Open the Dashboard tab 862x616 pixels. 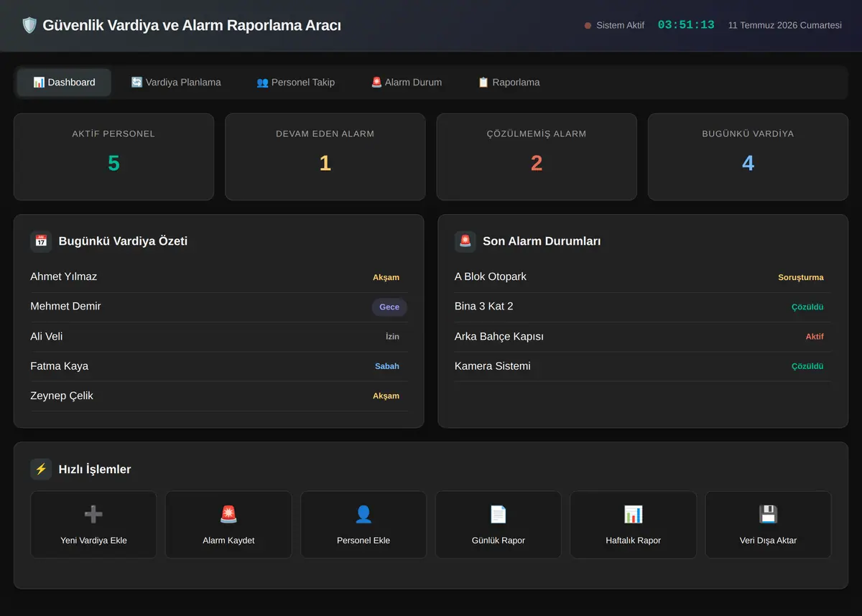(64, 83)
